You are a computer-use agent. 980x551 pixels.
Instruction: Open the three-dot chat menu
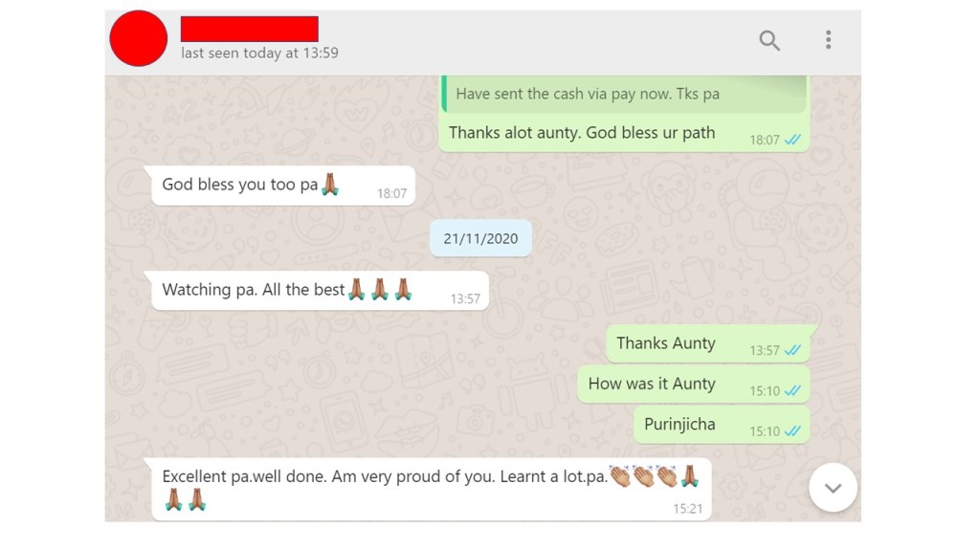[828, 40]
